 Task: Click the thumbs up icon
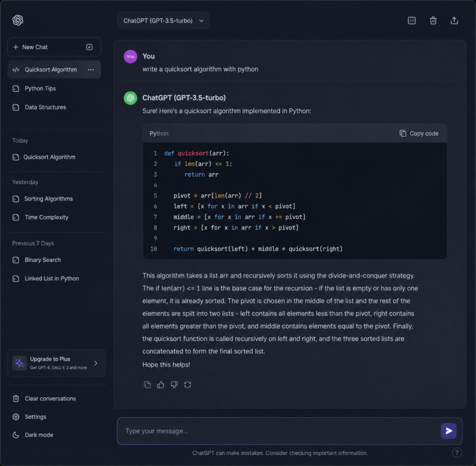click(x=161, y=385)
